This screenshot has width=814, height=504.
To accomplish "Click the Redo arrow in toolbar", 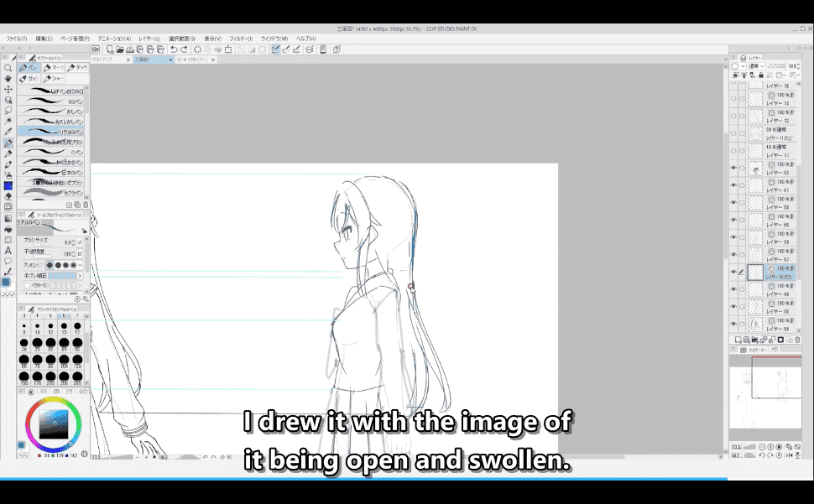I will [184, 49].
